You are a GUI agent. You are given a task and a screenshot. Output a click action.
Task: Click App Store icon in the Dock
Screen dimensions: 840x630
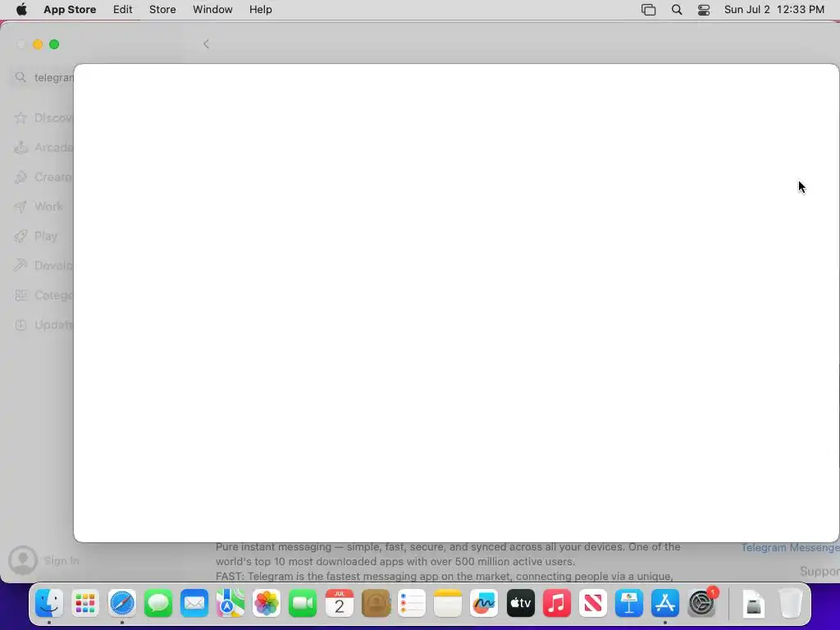tap(664, 603)
